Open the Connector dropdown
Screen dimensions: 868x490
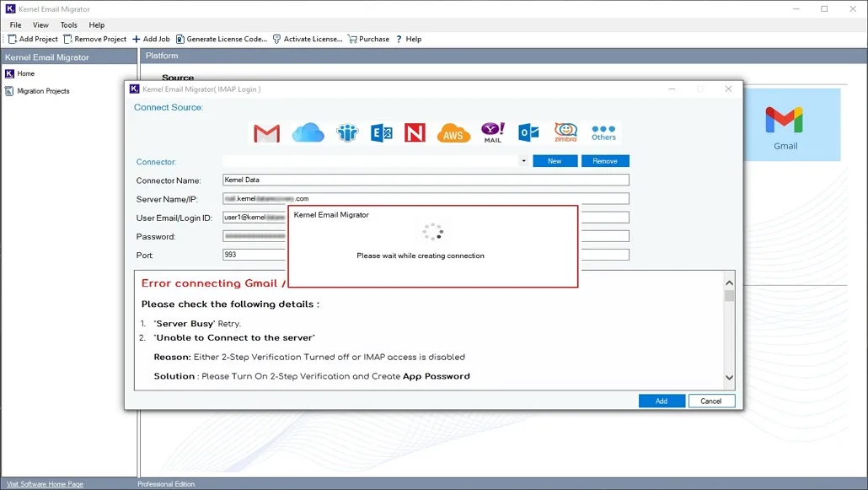[x=521, y=160]
